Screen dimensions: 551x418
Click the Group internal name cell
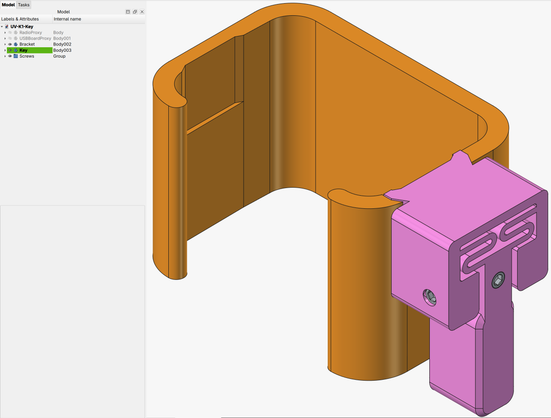pyautogui.click(x=59, y=56)
